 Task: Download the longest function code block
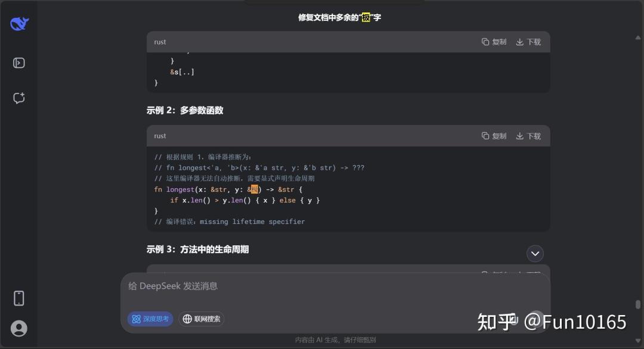point(528,136)
